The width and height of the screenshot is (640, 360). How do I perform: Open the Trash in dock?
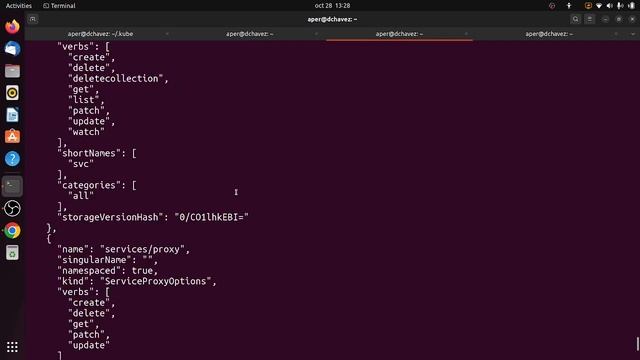tap(12, 253)
